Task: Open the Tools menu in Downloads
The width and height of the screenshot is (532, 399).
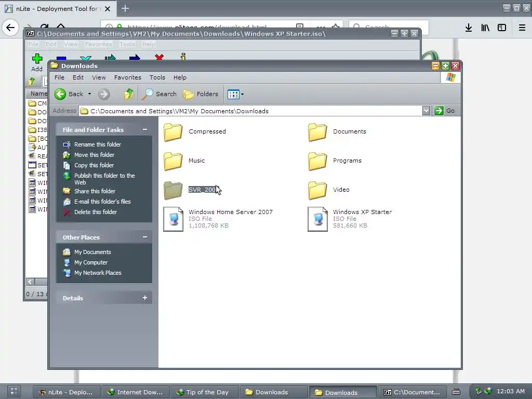Action: [157, 77]
